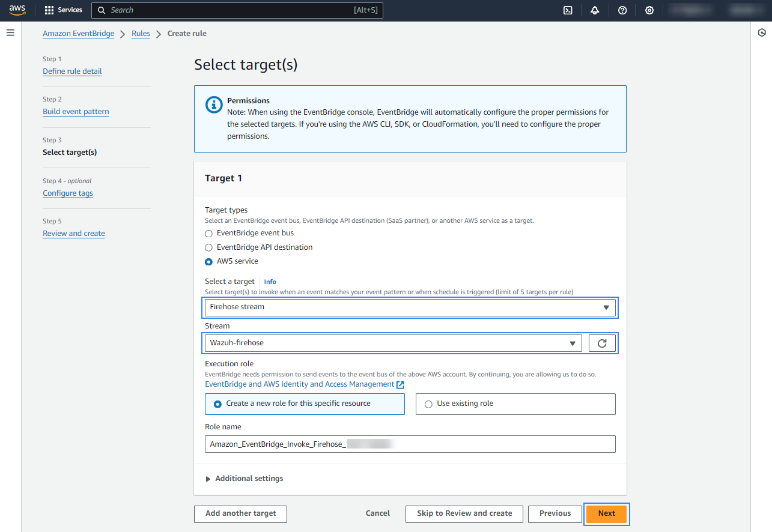Open the CloudShell terminal icon
This screenshot has width=772, height=532.
point(568,10)
